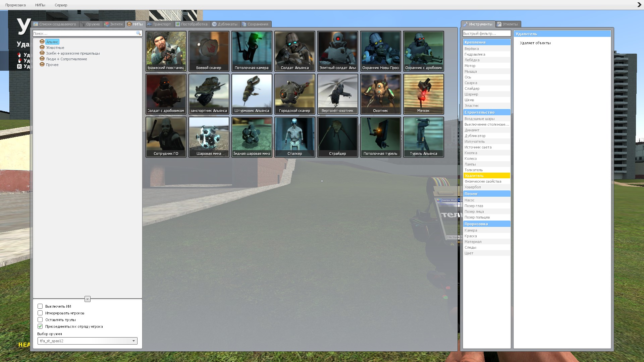Spawn the Сотрудник ГО NPC
The image size is (644, 362).
[166, 137]
